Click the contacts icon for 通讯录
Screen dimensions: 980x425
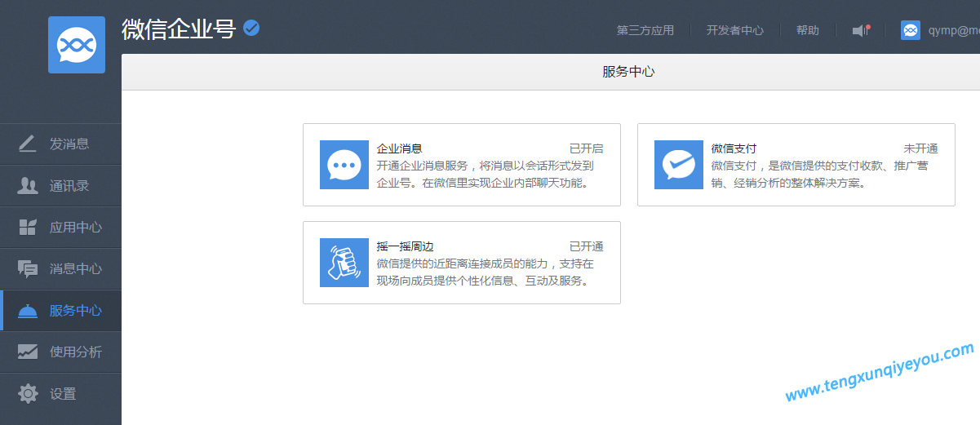[x=28, y=185]
